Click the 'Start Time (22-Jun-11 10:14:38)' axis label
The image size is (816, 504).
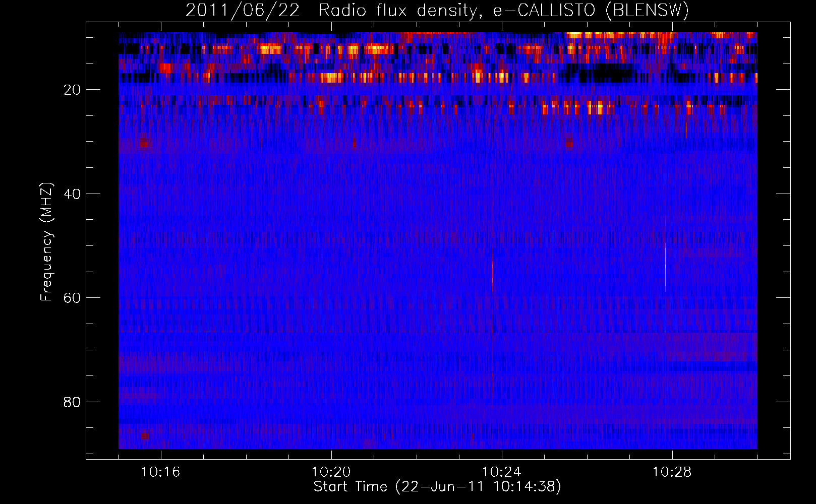point(437,487)
